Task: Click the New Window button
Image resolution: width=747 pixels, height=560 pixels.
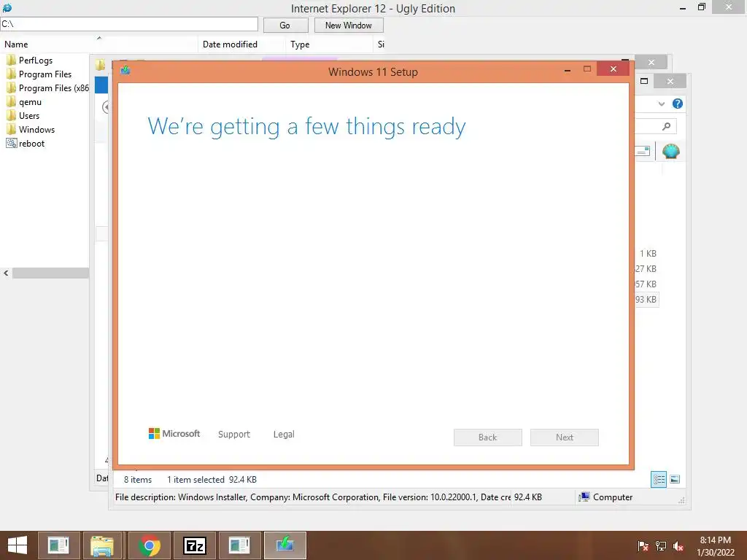Action: click(x=349, y=26)
